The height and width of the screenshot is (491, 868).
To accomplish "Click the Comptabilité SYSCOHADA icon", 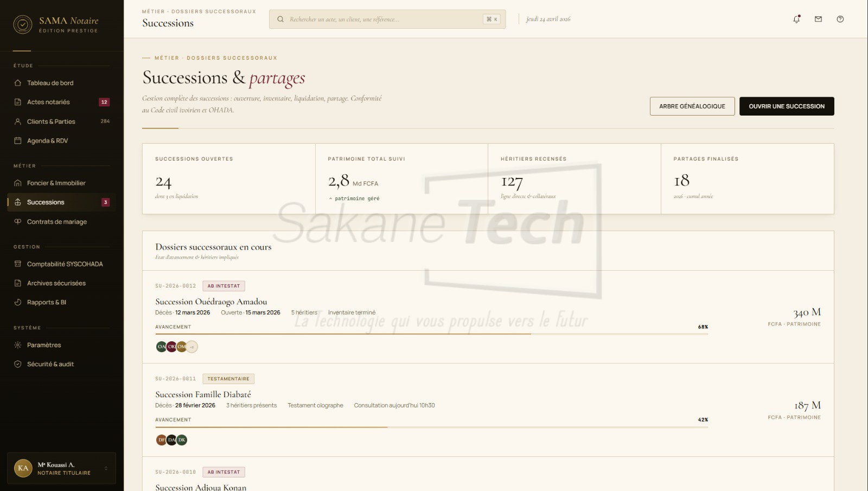I will tap(18, 264).
